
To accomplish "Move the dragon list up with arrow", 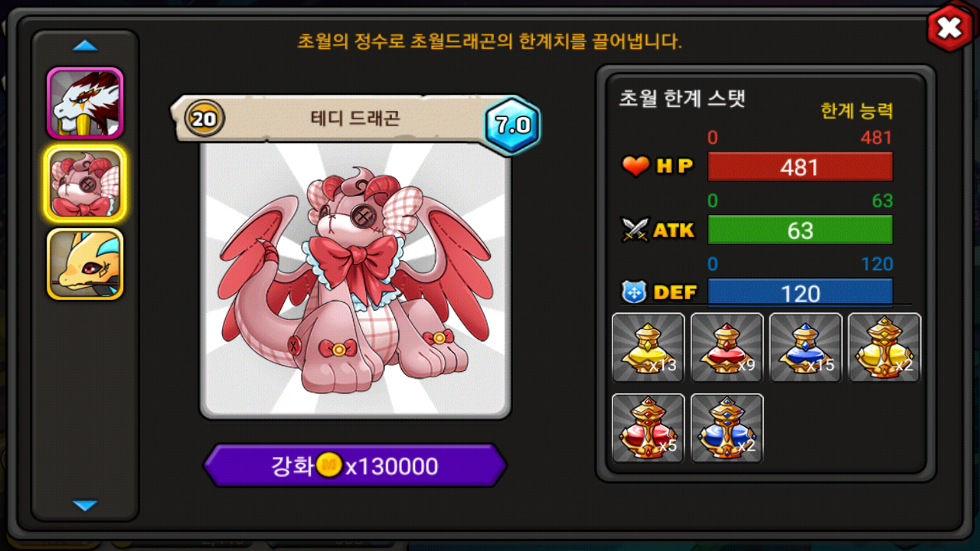I will pyautogui.click(x=85, y=47).
